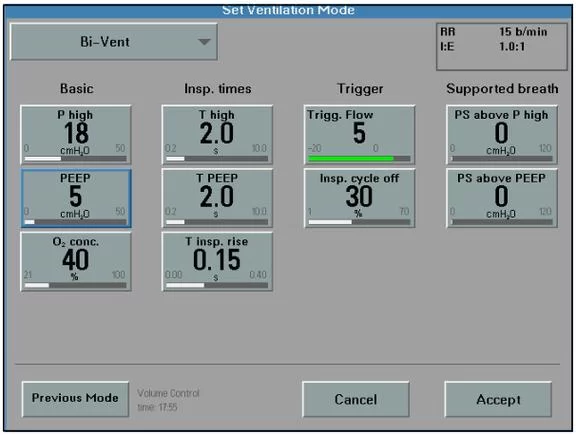Viewport: 576px width, 435px height.
Task: Click the Insp. cycle off bar
Action: (359, 222)
